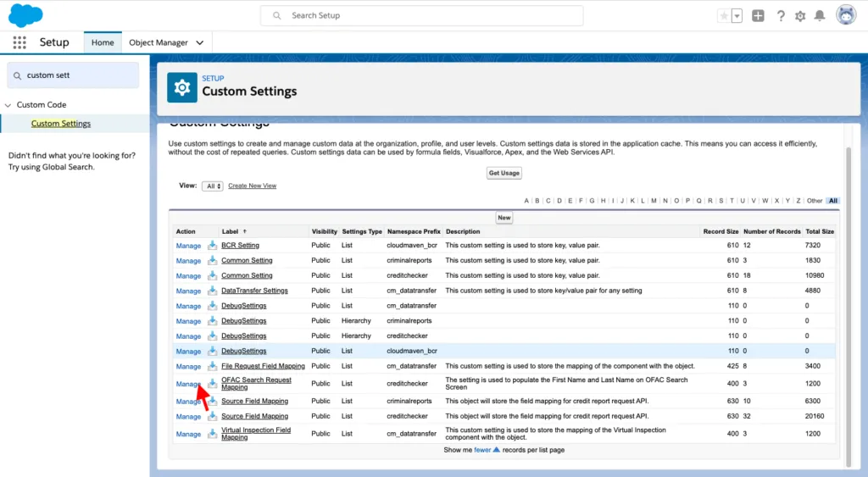868x477 pixels.
Task: Click the total size value 20160
Action: point(815,416)
